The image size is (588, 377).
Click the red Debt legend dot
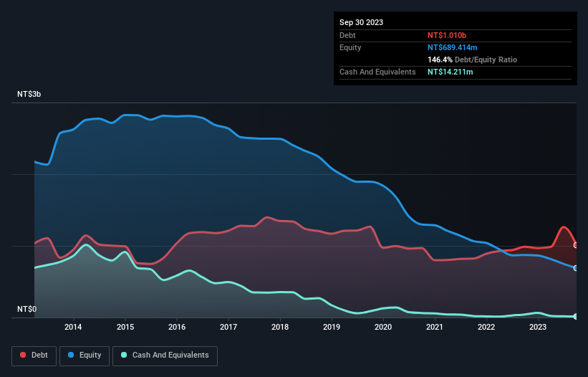(x=23, y=355)
